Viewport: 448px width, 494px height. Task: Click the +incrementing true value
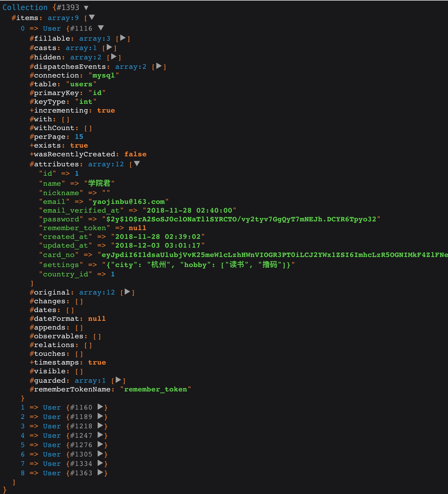click(x=106, y=111)
